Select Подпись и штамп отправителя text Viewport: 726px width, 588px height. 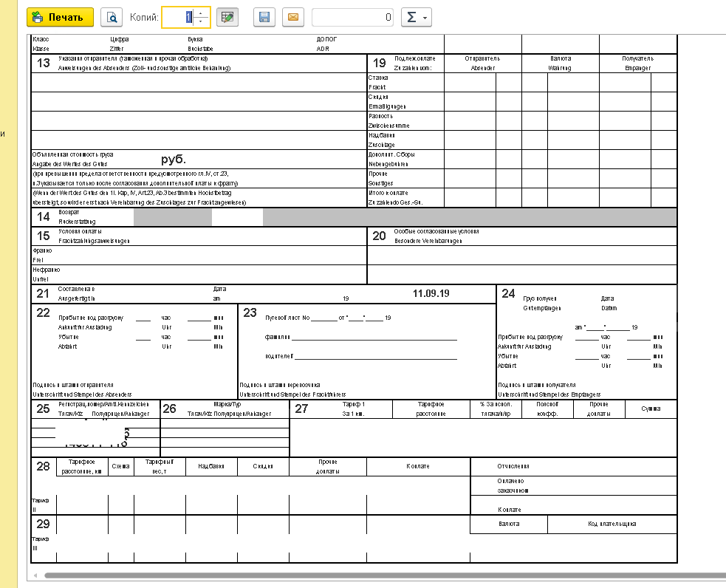[x=72, y=385]
